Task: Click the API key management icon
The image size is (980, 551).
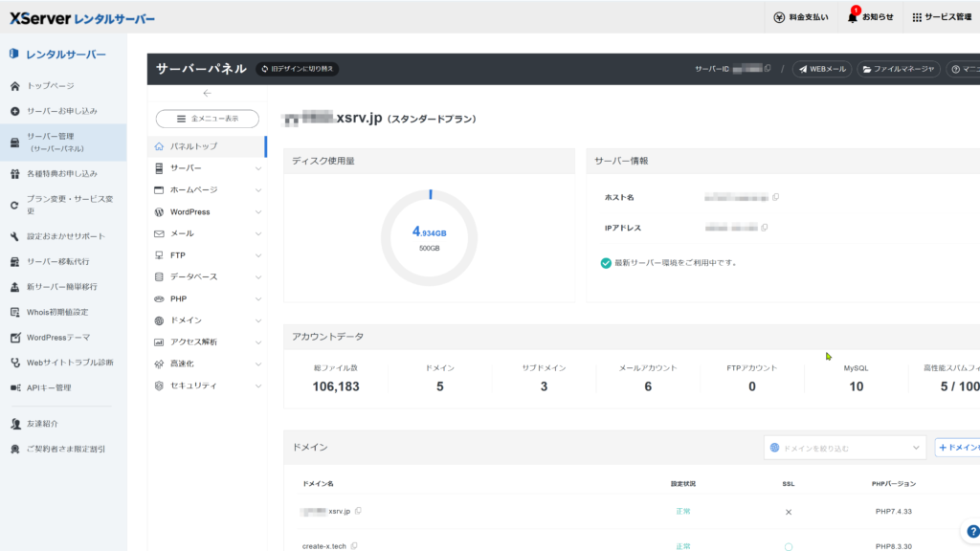Action: [x=15, y=388]
